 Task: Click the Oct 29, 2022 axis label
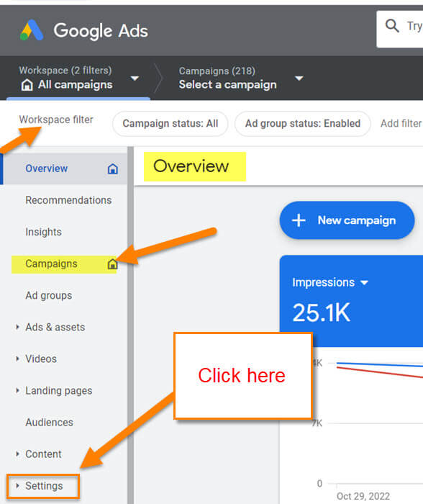pos(363,496)
